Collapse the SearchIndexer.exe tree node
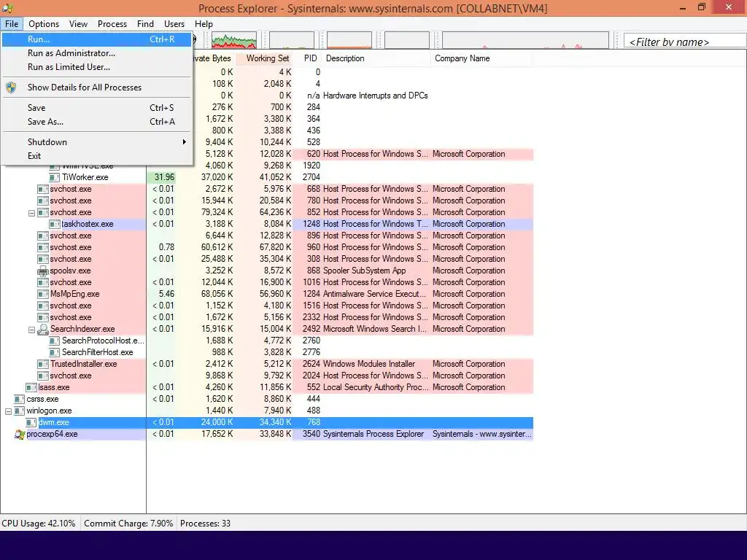This screenshot has width=747, height=560. point(32,330)
